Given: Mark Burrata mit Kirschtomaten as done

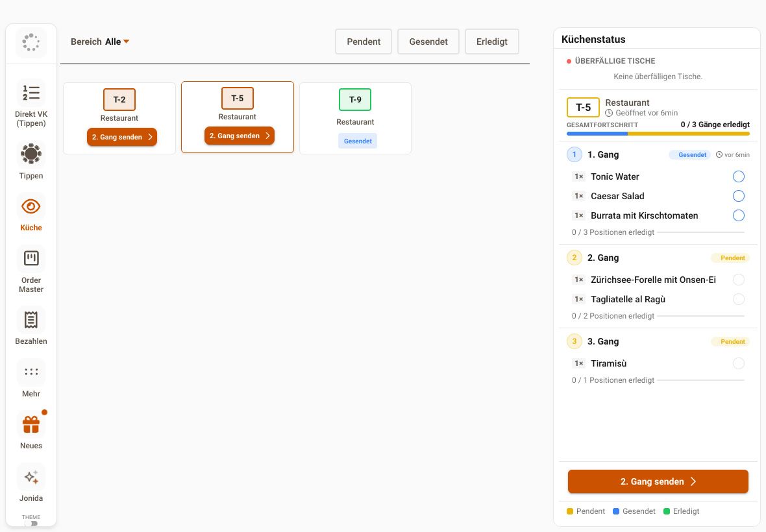Looking at the screenshot, I should point(739,216).
